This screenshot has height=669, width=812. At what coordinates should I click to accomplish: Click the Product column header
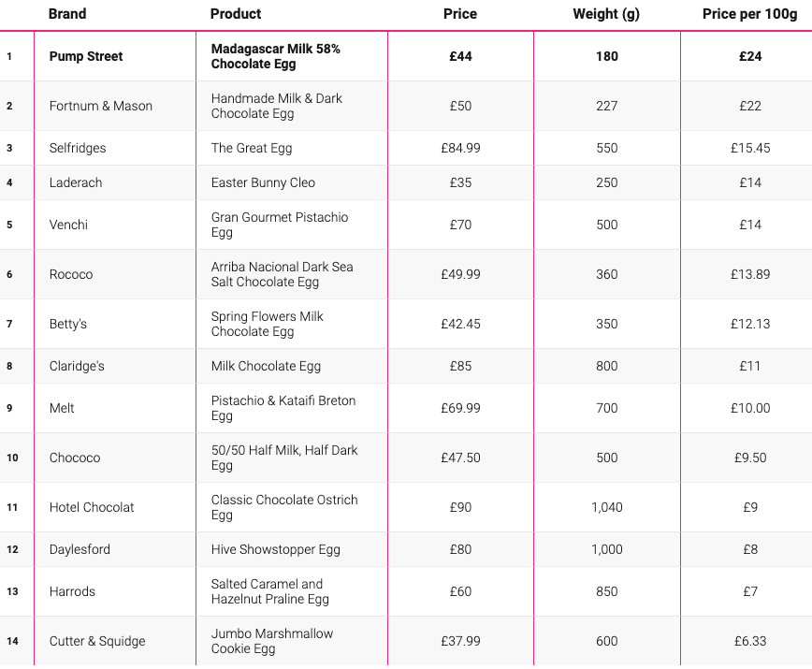point(236,14)
